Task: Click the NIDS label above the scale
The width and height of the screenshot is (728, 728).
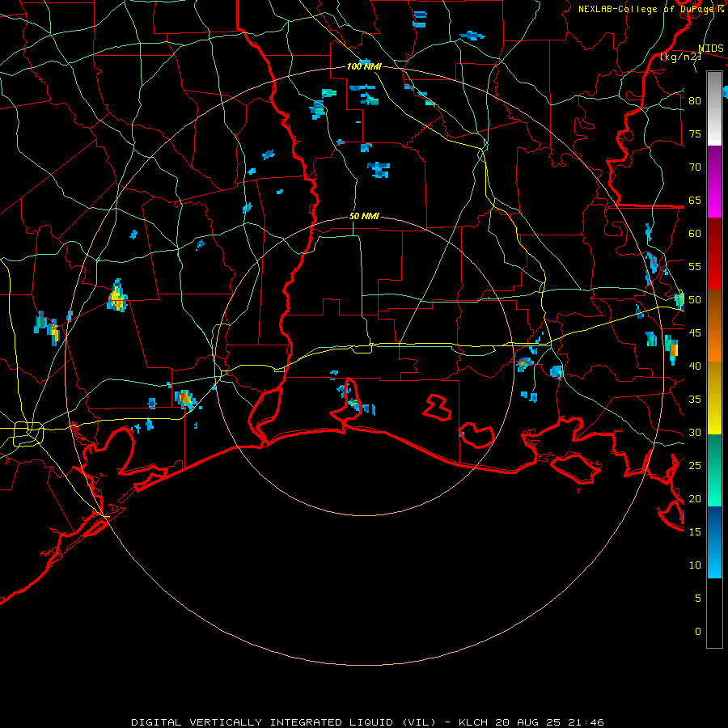Action: pyautogui.click(x=710, y=49)
